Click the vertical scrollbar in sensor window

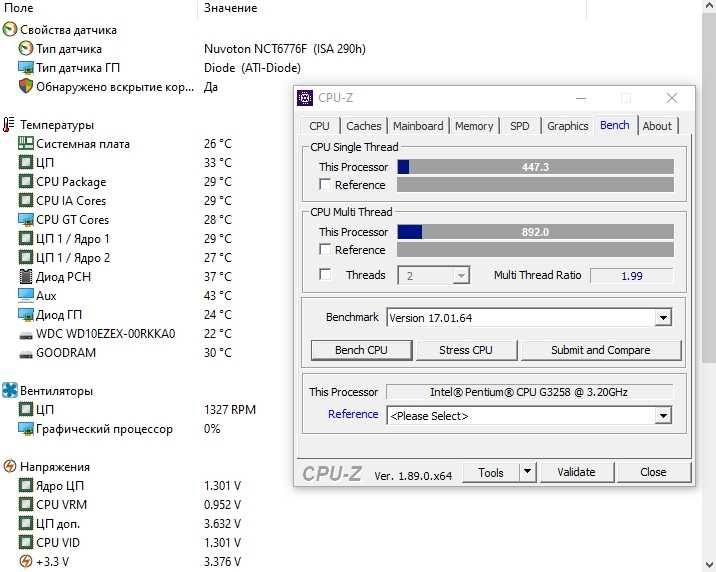point(709,187)
